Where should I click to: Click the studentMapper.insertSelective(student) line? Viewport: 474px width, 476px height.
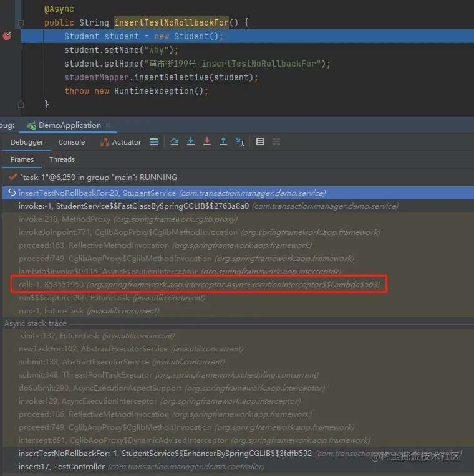click(x=161, y=77)
